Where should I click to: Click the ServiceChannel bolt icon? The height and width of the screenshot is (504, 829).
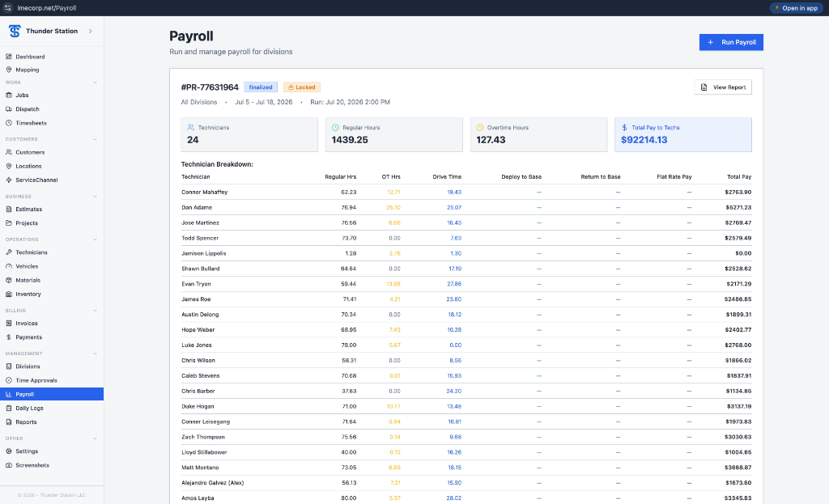[8, 180]
